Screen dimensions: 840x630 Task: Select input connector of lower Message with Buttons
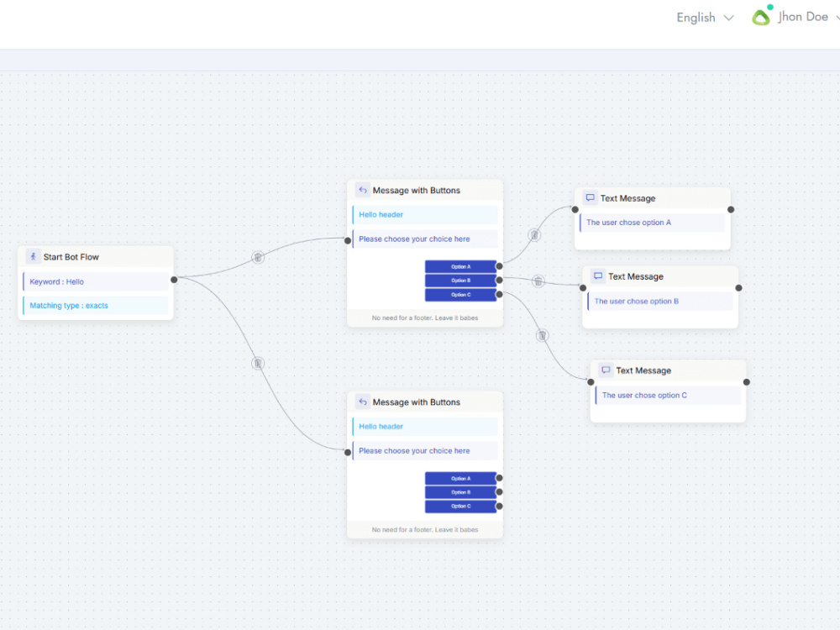[348, 452]
